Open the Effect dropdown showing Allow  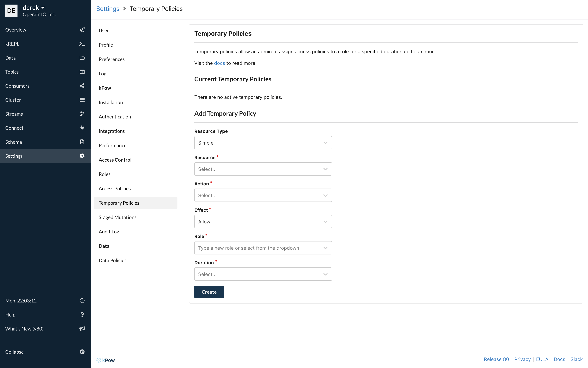click(x=263, y=222)
